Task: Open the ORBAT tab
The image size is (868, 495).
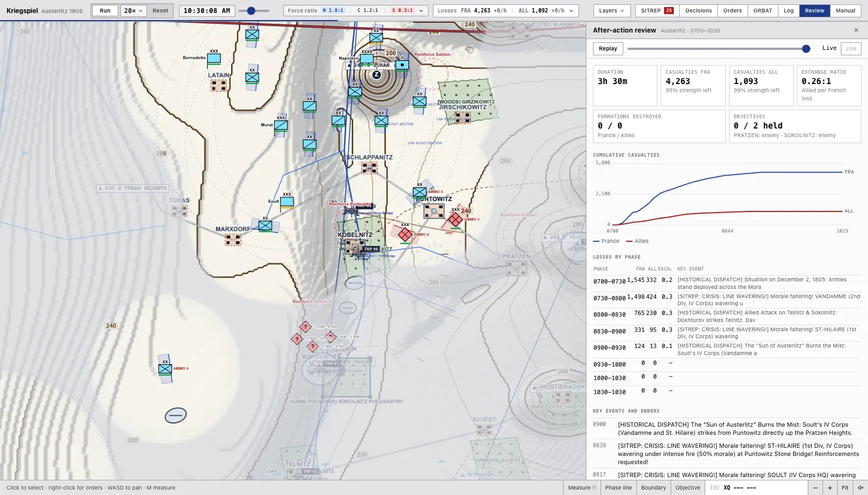Action: (762, 11)
